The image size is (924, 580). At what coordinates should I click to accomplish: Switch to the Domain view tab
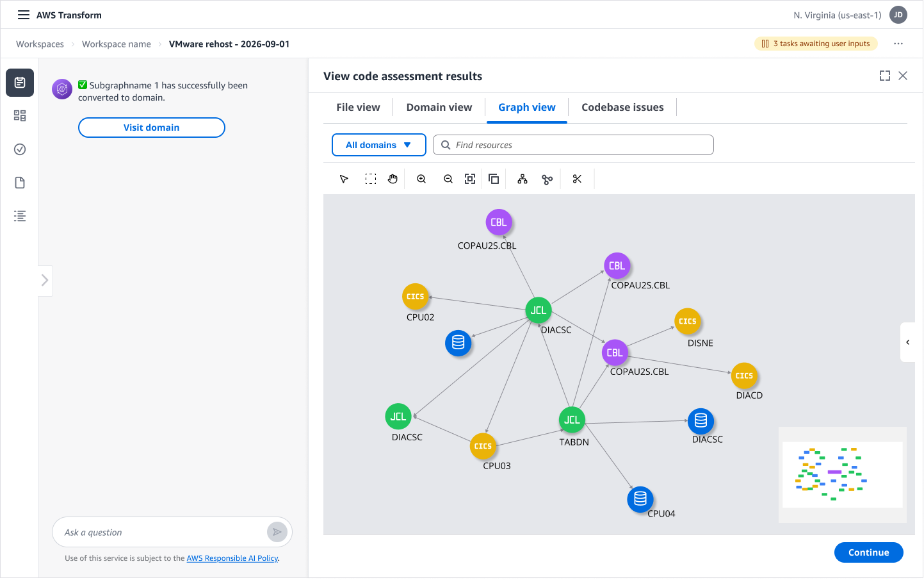(x=439, y=108)
